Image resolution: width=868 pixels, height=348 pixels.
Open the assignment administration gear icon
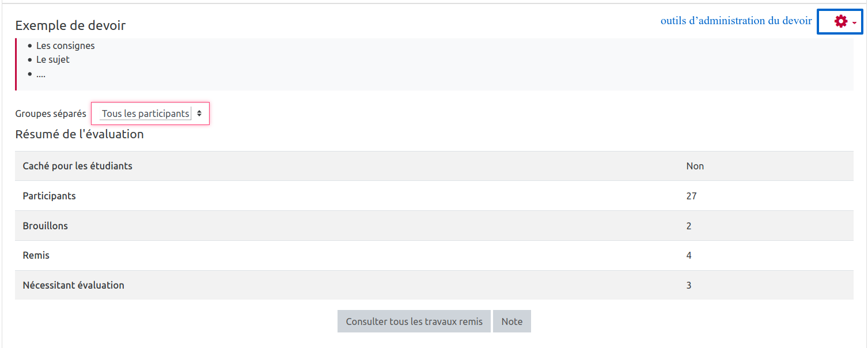pyautogui.click(x=841, y=22)
